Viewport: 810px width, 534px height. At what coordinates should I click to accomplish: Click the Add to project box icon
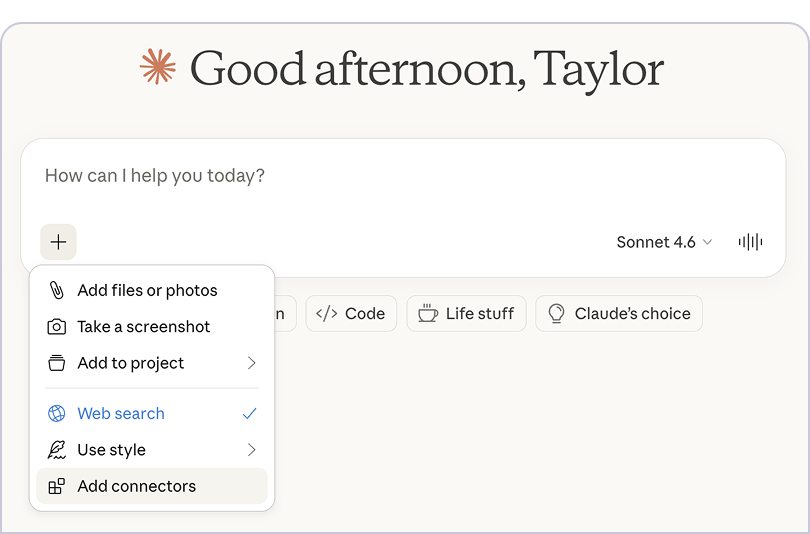(57, 363)
